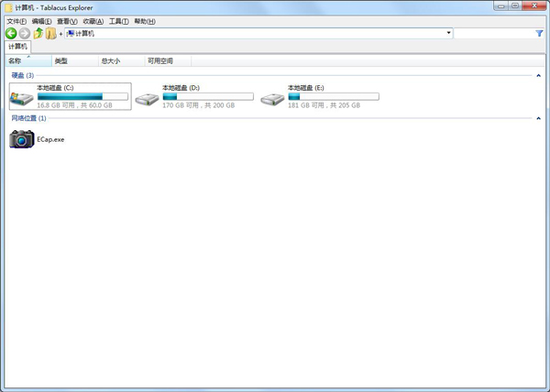Switch to the 计算机 tab
Image resolution: width=550 pixels, height=392 pixels.
click(18, 46)
